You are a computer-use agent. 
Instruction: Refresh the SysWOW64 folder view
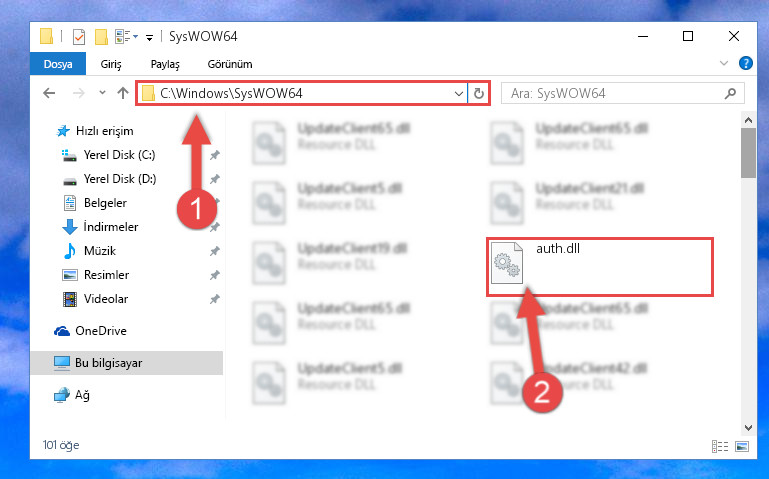point(479,93)
